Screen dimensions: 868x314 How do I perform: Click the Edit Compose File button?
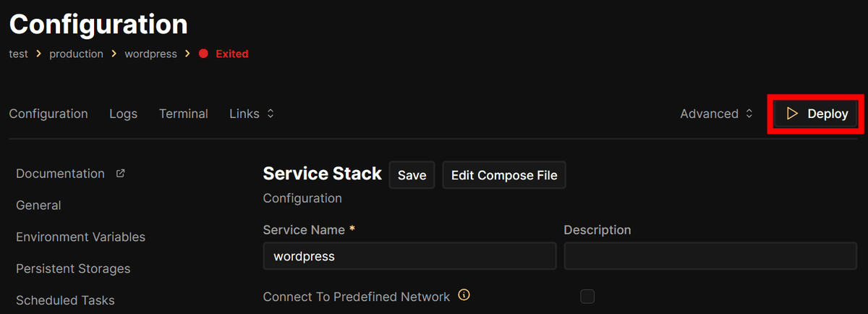tap(504, 175)
